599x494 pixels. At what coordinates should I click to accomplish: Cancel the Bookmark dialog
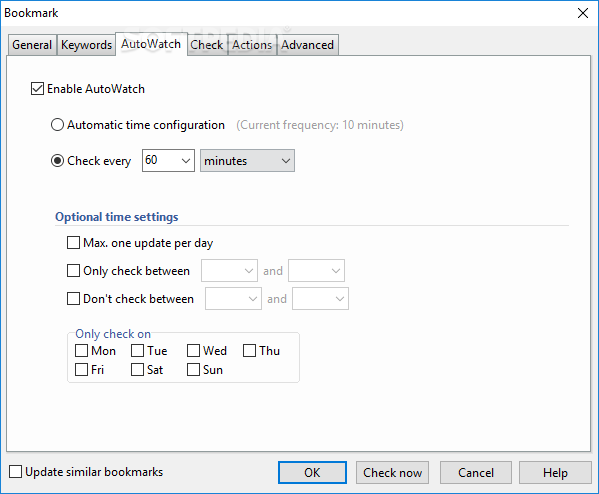476,473
